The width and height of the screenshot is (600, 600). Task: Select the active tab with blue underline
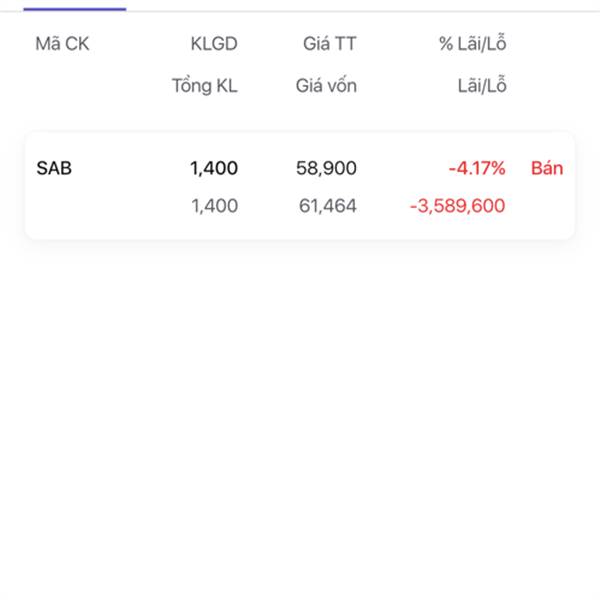pyautogui.click(x=75, y=5)
